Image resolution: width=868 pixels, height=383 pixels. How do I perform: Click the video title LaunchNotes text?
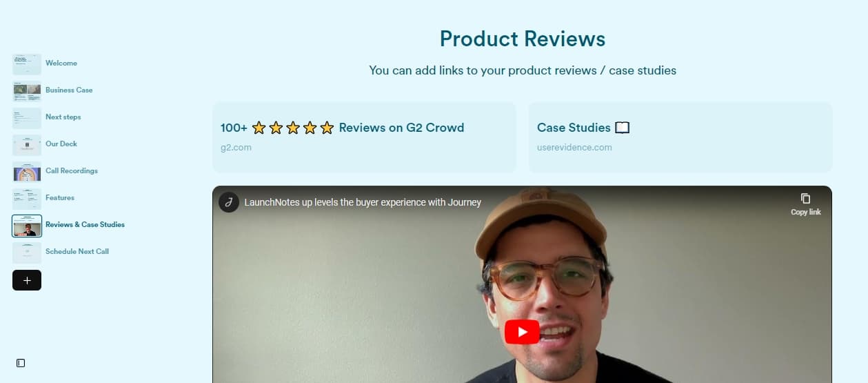coord(363,202)
